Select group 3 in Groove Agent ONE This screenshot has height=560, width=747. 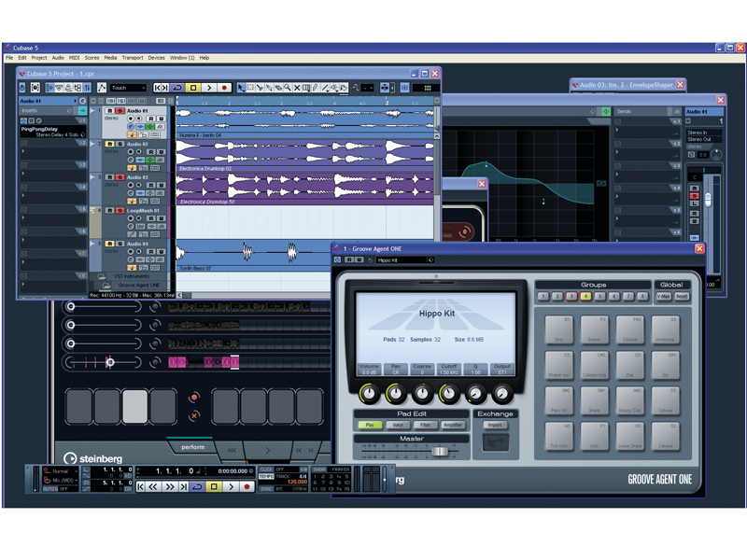[x=571, y=297]
